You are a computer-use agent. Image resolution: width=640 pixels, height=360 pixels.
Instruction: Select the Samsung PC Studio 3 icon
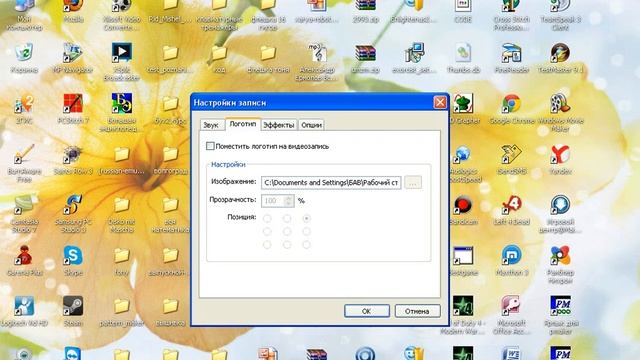73,214
